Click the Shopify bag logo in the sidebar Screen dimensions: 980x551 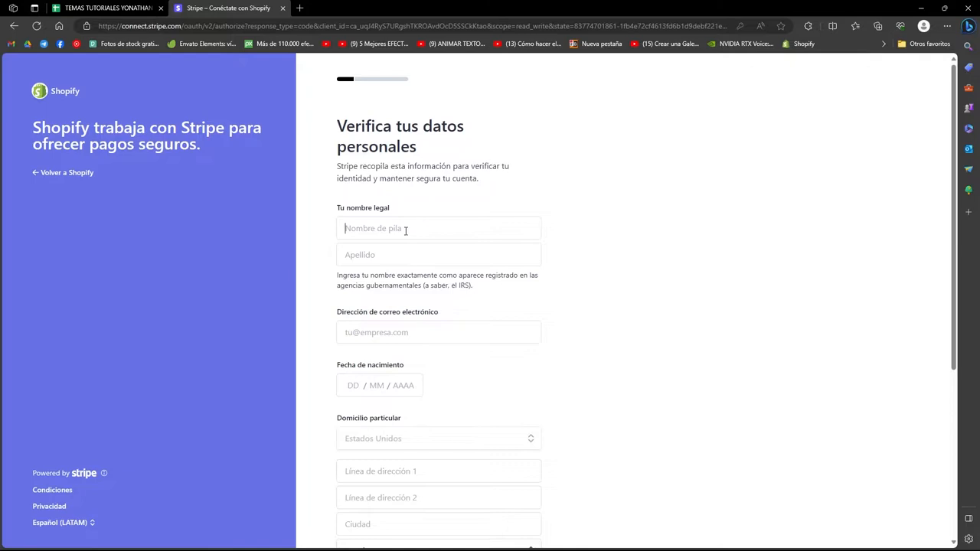point(40,91)
